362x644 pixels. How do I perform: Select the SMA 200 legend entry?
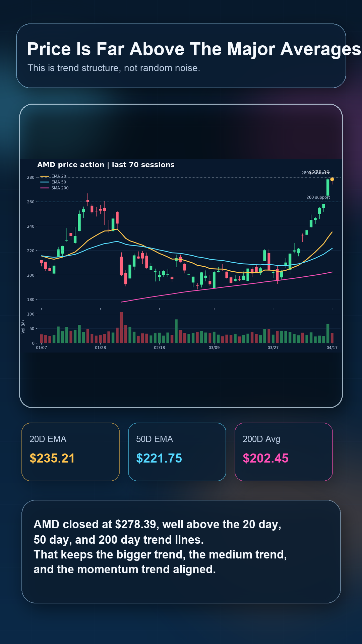point(54,188)
